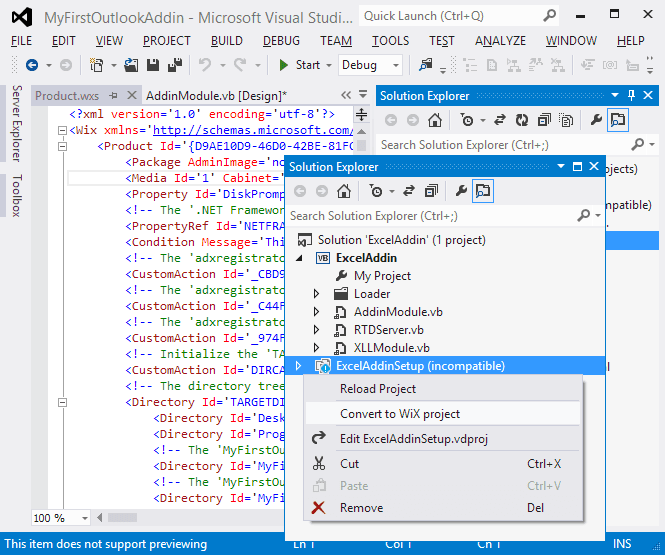Choose Edit ExcelAddinSetup.vdproj menu entry
The image size is (665, 555).
443,439
